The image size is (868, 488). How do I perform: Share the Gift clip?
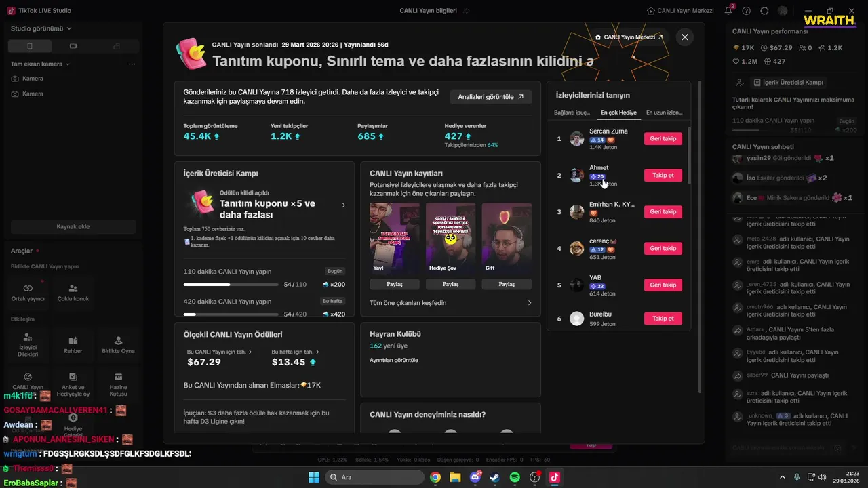(x=507, y=284)
